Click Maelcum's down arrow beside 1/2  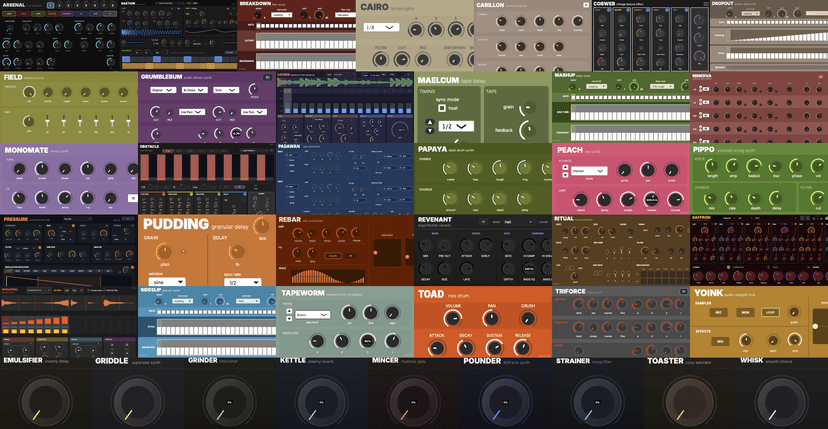(429, 129)
